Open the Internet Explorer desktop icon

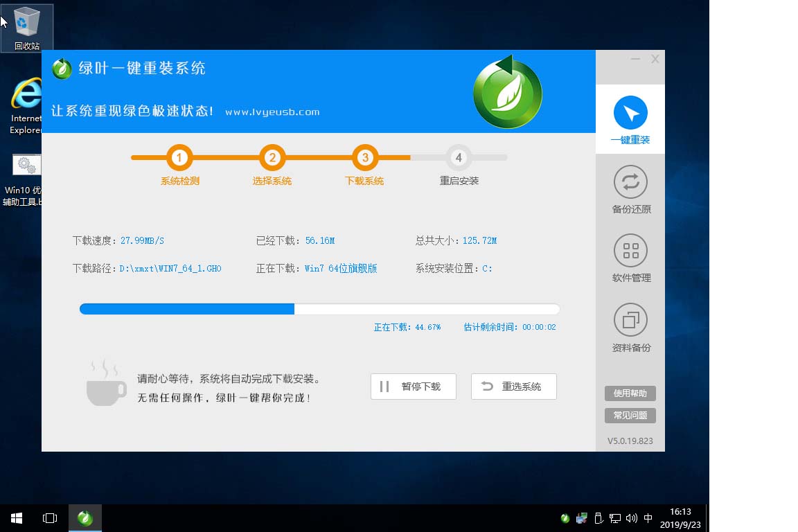26,106
